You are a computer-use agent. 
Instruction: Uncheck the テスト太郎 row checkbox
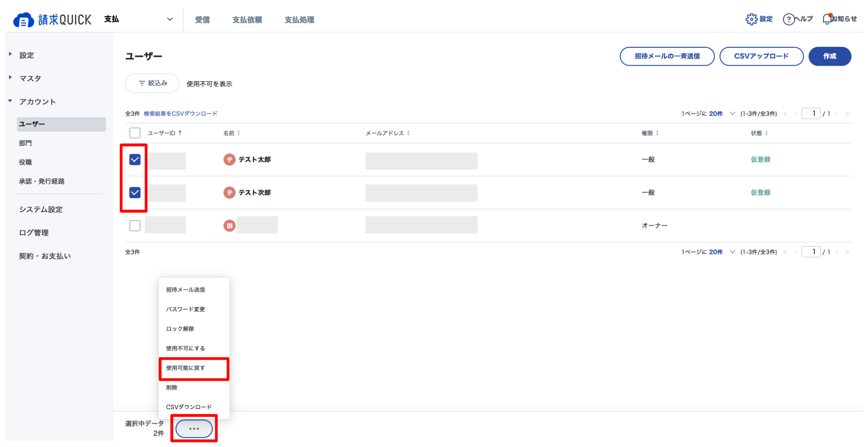tap(135, 160)
